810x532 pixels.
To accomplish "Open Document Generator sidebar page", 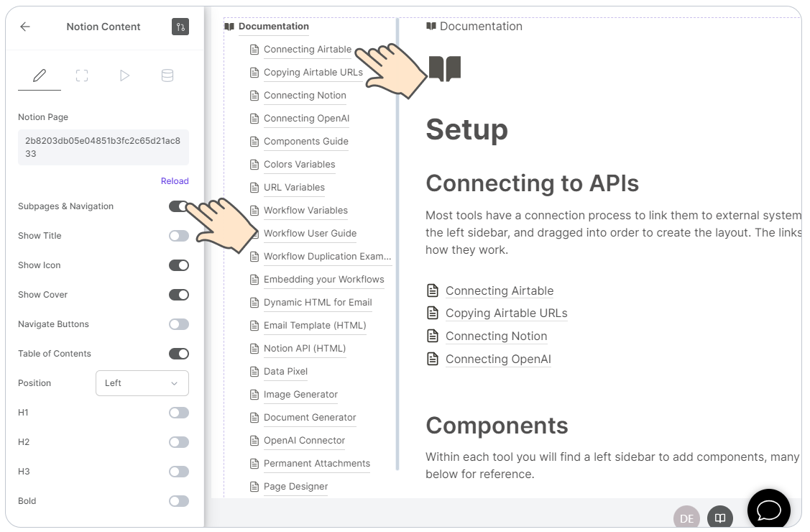I will click(310, 418).
